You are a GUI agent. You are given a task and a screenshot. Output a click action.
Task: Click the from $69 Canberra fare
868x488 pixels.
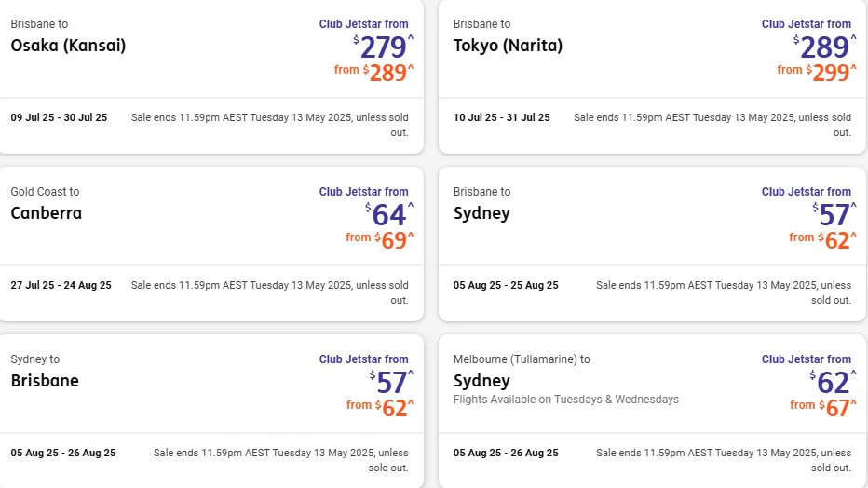click(x=380, y=240)
